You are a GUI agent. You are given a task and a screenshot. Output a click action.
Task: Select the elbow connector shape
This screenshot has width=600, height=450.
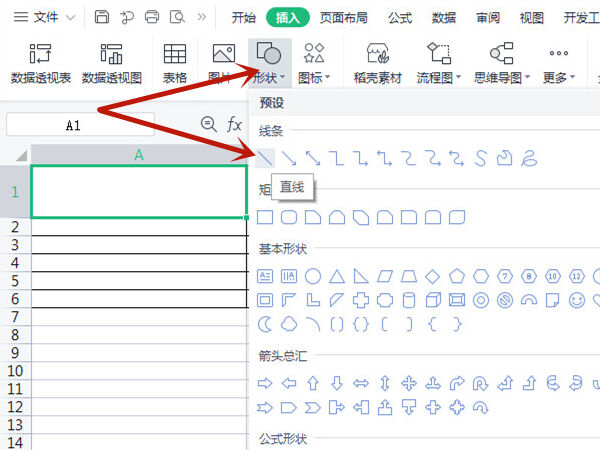coord(337,158)
